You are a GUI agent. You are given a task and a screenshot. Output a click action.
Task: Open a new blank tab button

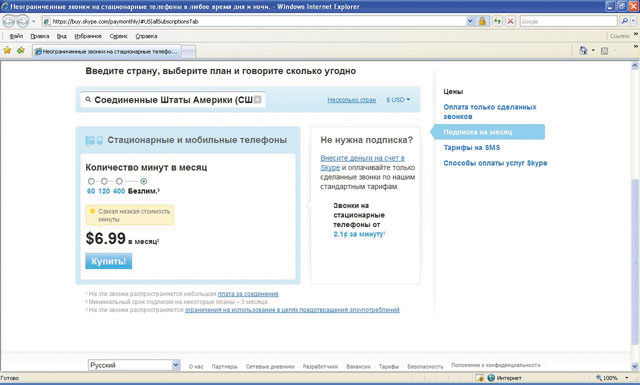[188, 52]
